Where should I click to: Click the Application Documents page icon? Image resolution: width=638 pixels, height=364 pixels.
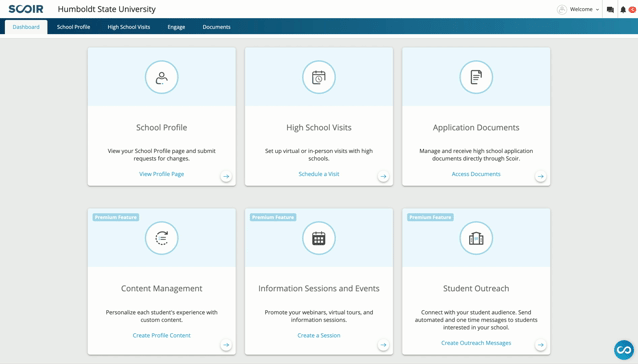point(476,77)
